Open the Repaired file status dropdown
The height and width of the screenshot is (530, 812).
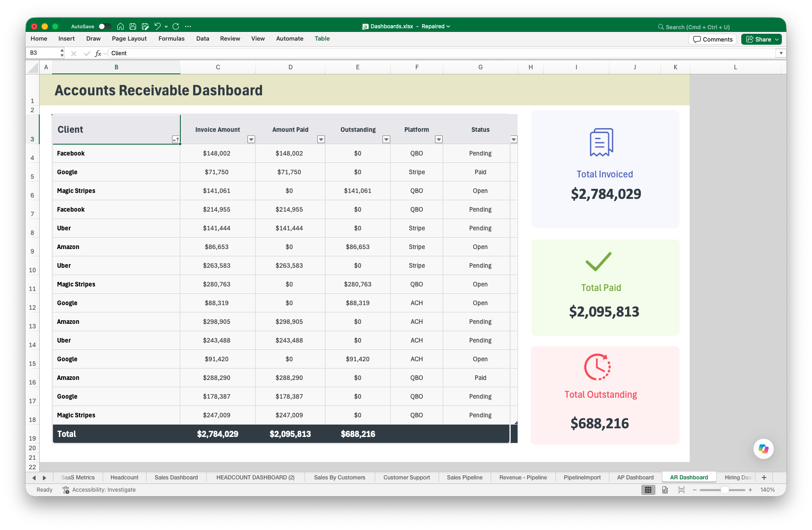436,26
